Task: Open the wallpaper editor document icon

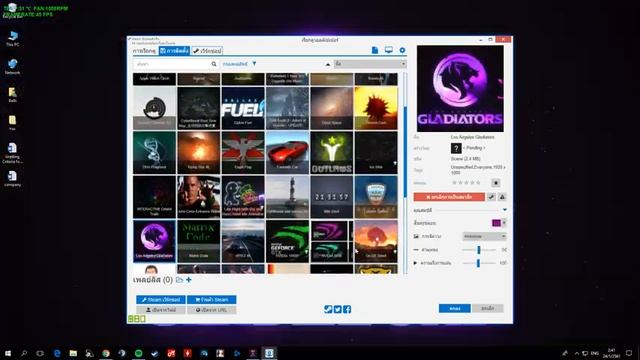Action: pos(375,50)
